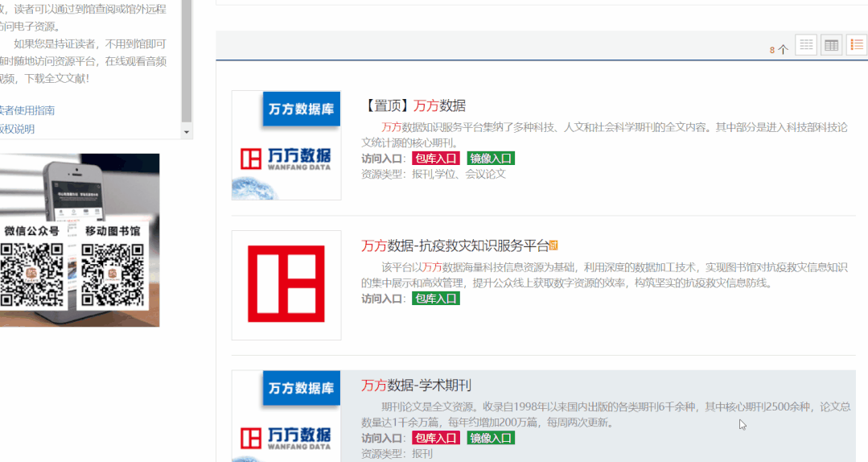This screenshot has width=868, height=462.
Task: Click the sidebar vertical scrollbar thumb
Action: (x=187, y=61)
